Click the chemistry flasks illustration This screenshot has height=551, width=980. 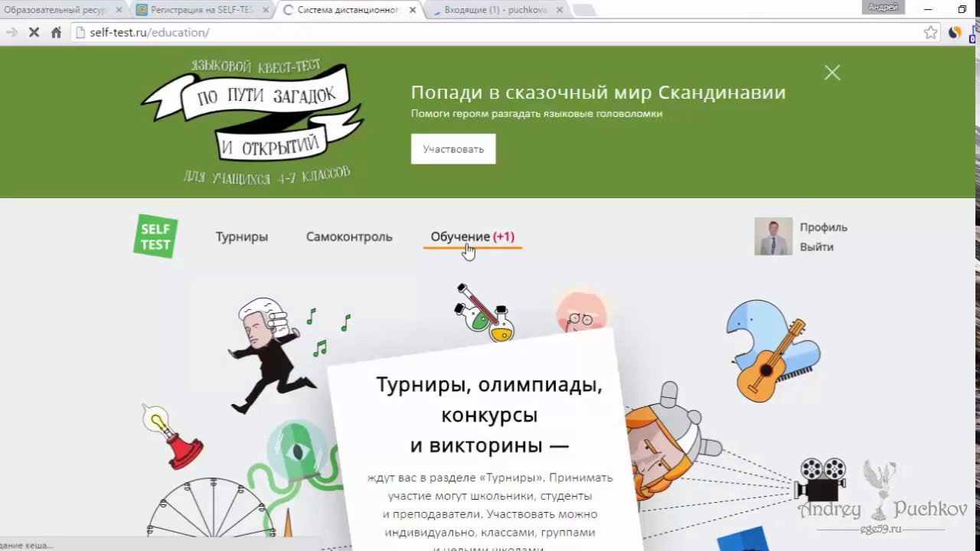click(x=484, y=313)
